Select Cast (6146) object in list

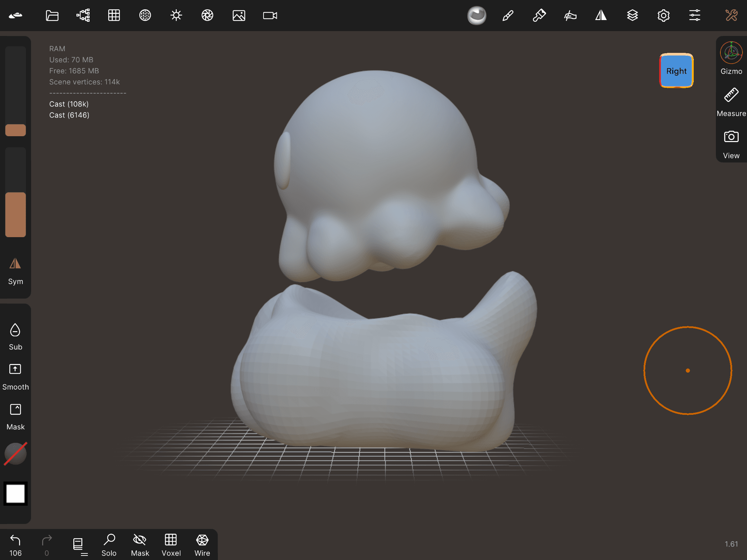click(69, 115)
